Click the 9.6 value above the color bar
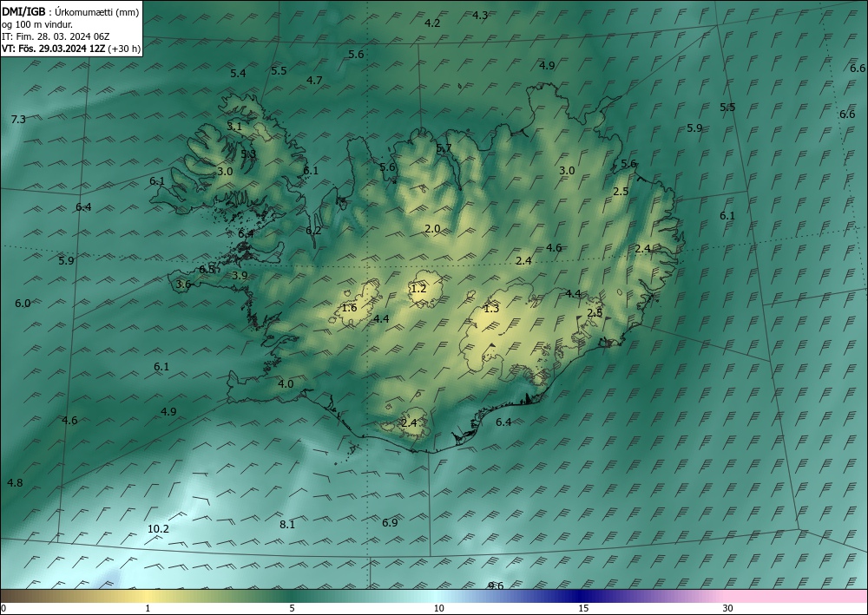The image size is (868, 615). pos(496,586)
